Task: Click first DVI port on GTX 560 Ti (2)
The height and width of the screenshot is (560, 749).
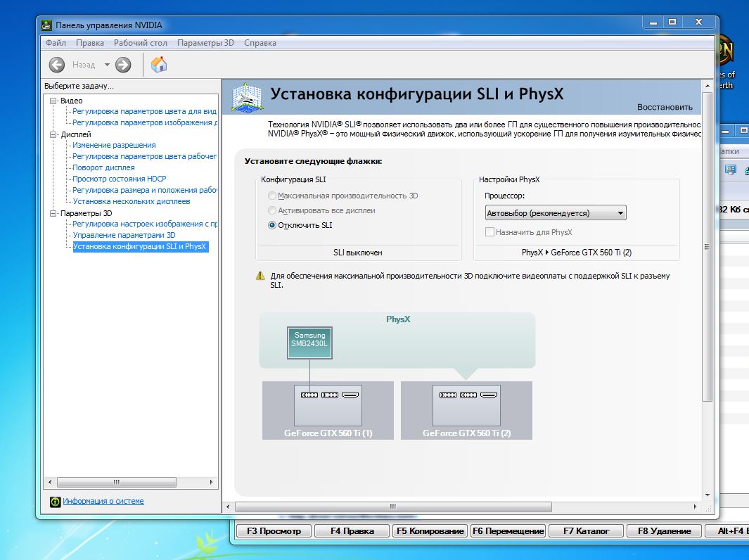Action: point(448,395)
